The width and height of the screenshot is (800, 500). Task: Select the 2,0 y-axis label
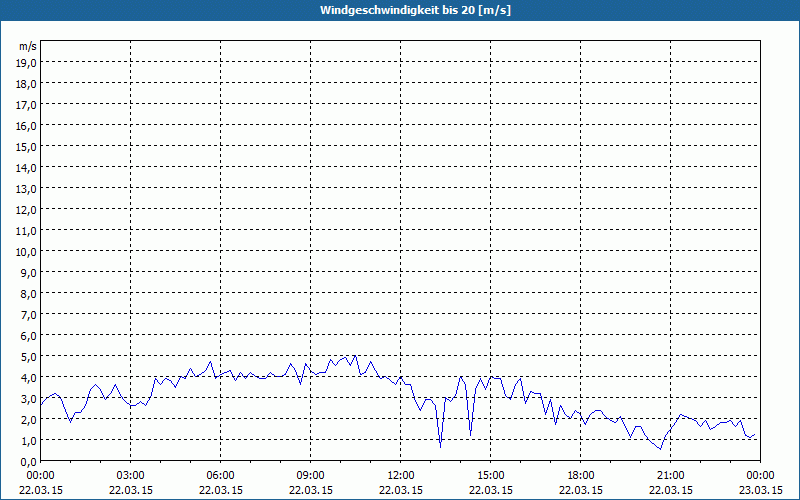click(x=28, y=419)
